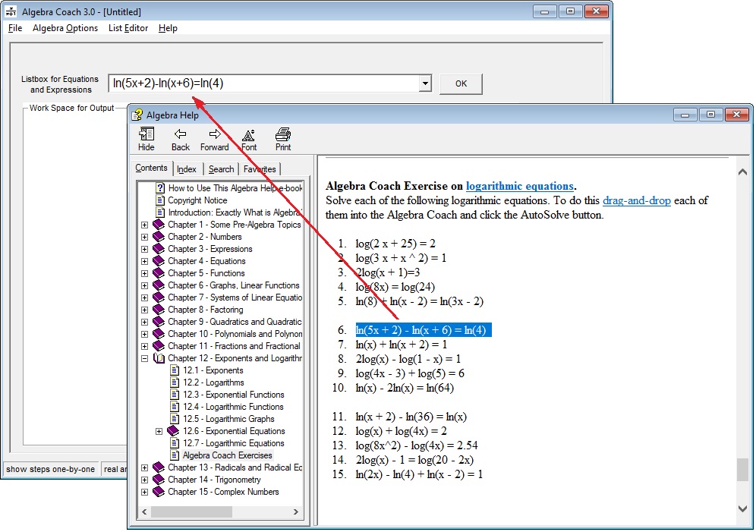Click the Algebra Coach app icon in title bar
Screen dimensions: 756x532
pos(11,11)
